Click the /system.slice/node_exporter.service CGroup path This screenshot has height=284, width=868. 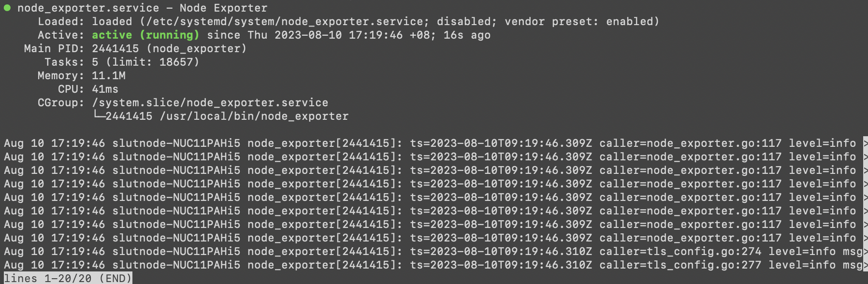[x=210, y=102]
